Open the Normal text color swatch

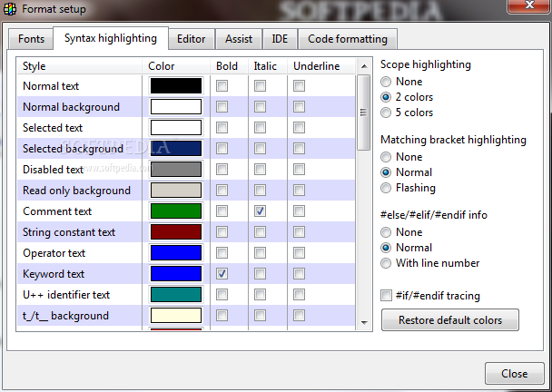coord(176,86)
